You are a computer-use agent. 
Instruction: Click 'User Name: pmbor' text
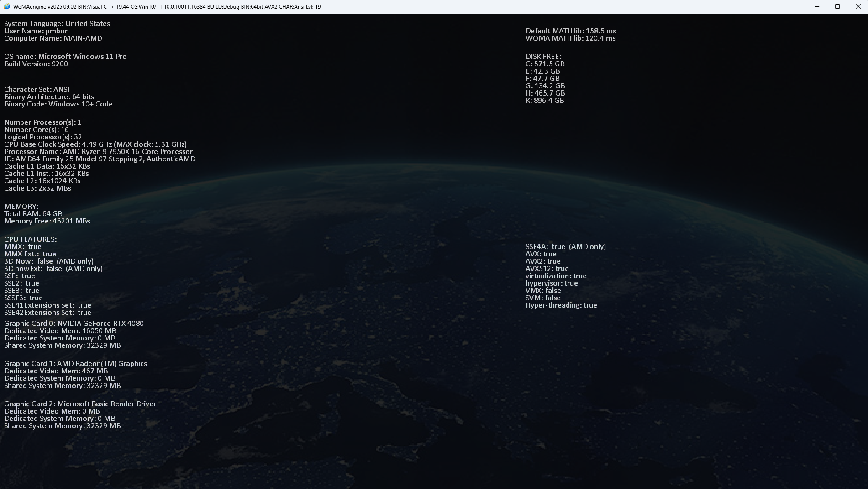[36, 31]
